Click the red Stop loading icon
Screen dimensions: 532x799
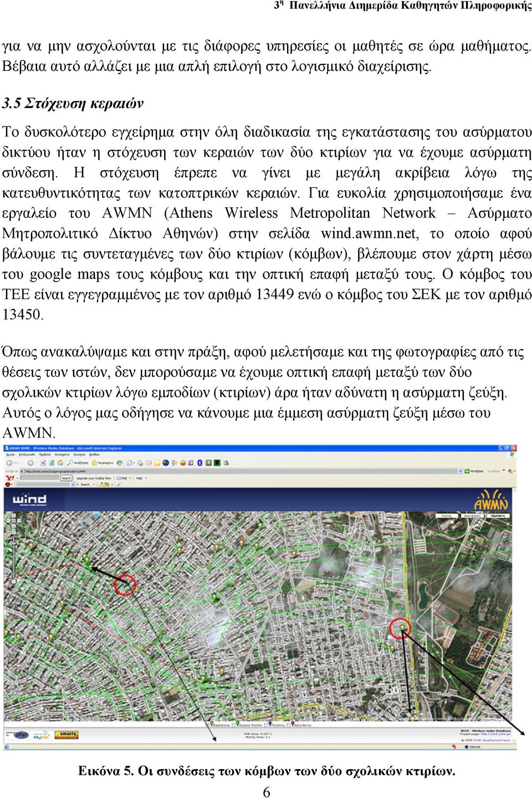click(x=43, y=463)
